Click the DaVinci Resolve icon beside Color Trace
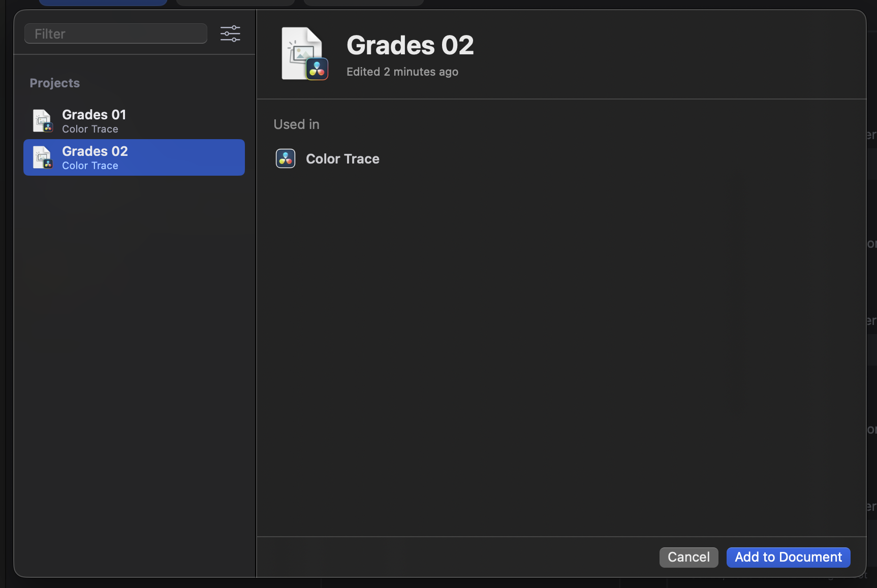 click(x=286, y=158)
